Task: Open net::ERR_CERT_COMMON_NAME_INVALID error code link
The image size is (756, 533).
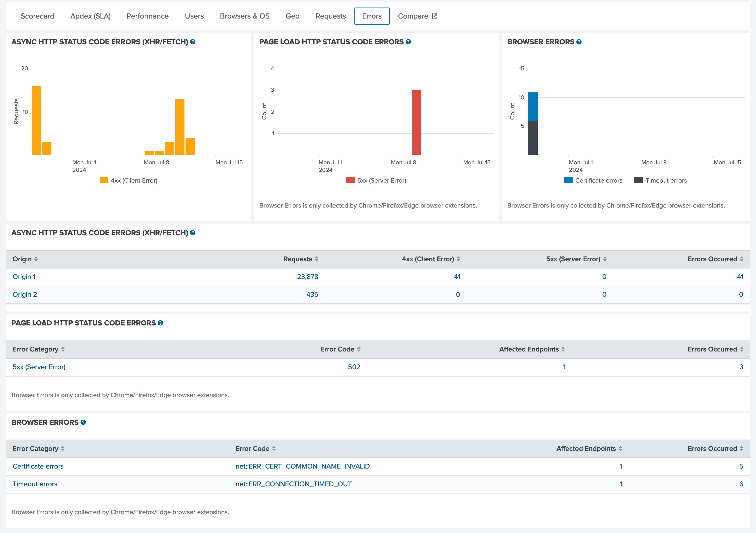Action: point(302,466)
